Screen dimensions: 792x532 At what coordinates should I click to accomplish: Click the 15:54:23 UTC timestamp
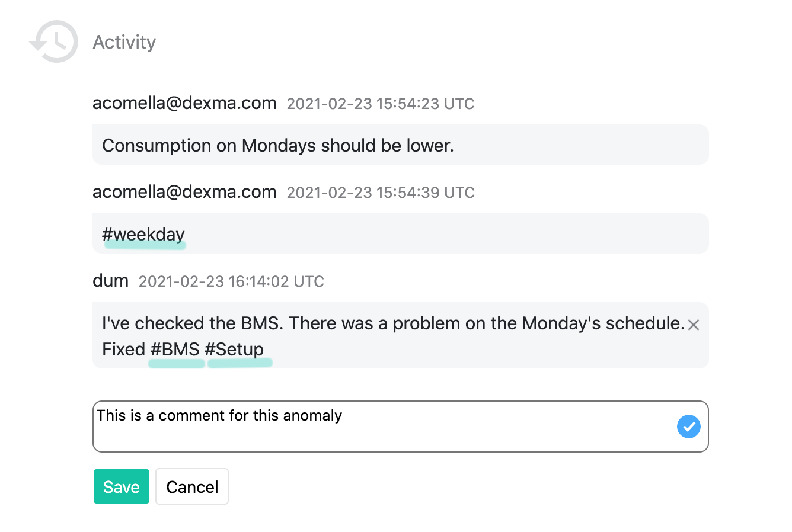click(381, 104)
